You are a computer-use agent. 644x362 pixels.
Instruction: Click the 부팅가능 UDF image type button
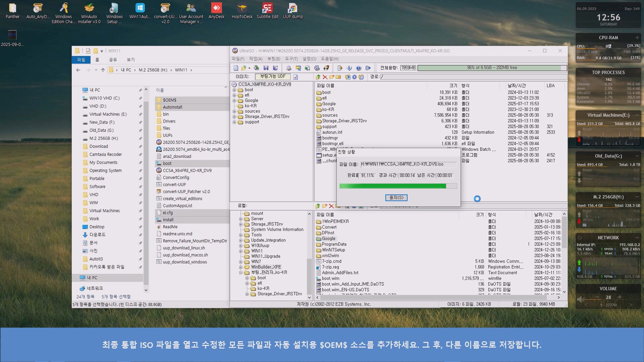pos(273,77)
